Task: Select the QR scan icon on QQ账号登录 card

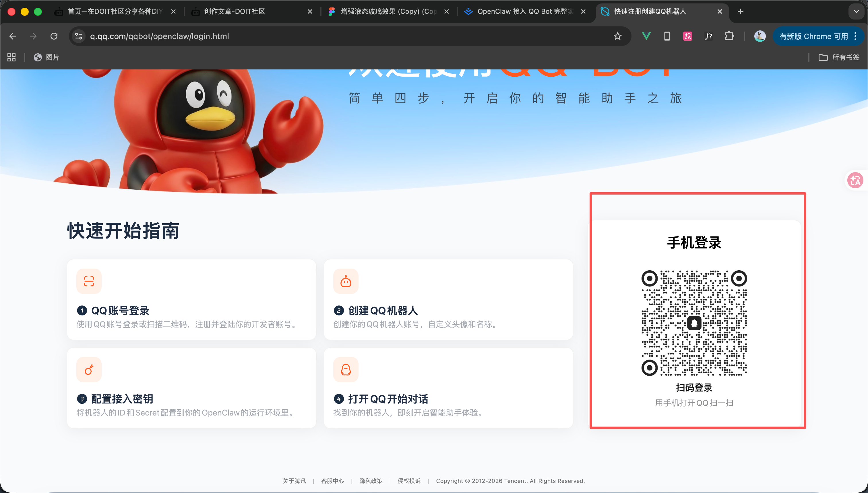Action: tap(89, 281)
